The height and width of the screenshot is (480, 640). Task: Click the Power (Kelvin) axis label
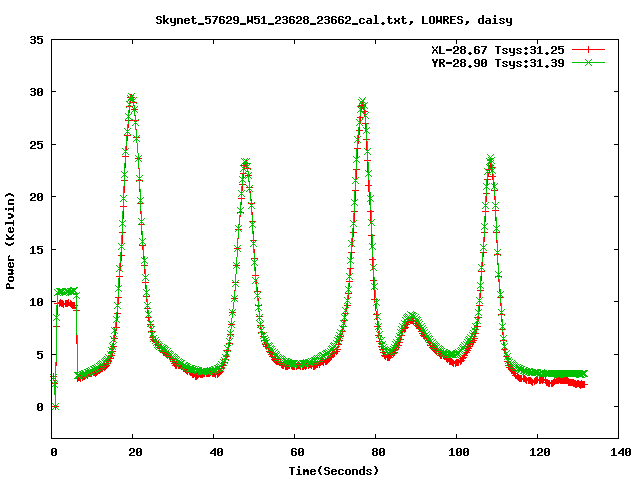point(10,241)
